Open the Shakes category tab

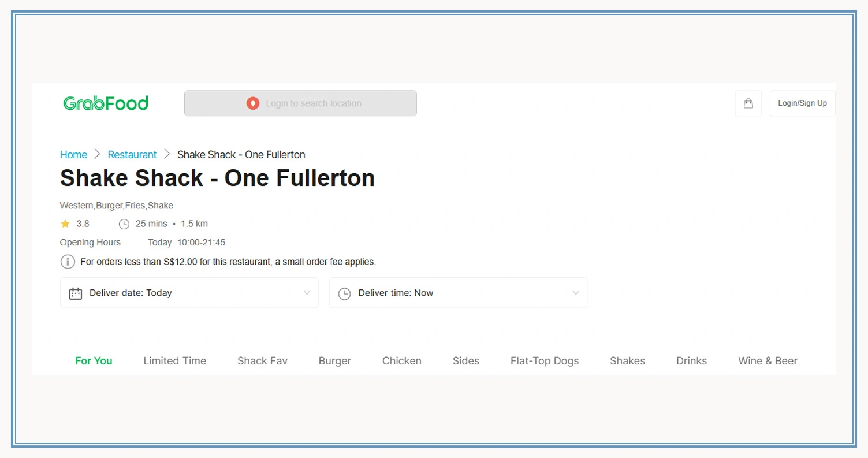point(627,361)
